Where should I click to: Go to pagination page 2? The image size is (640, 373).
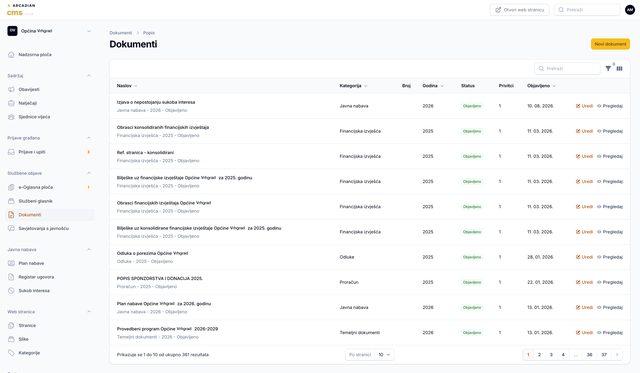[x=540, y=355]
